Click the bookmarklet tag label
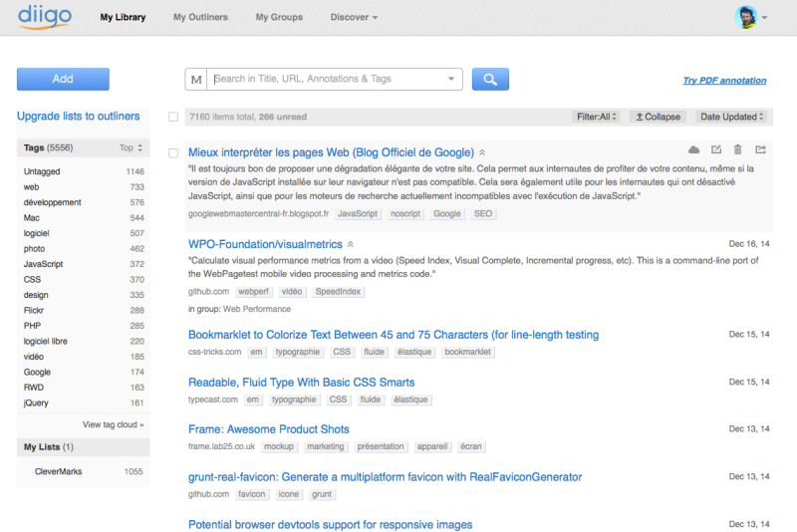The height and width of the screenshot is (532, 797). click(x=467, y=352)
